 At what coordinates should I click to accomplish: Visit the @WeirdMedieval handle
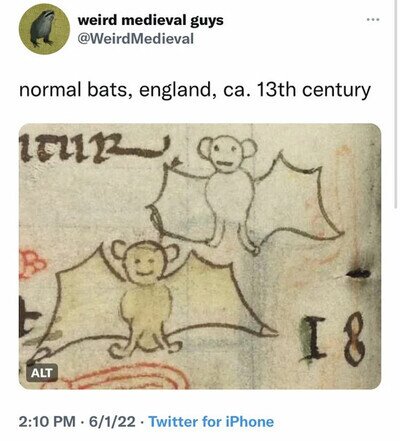tap(135, 39)
